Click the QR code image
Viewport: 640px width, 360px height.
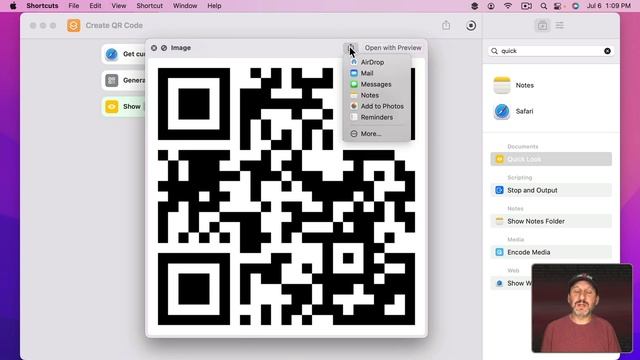click(287, 196)
